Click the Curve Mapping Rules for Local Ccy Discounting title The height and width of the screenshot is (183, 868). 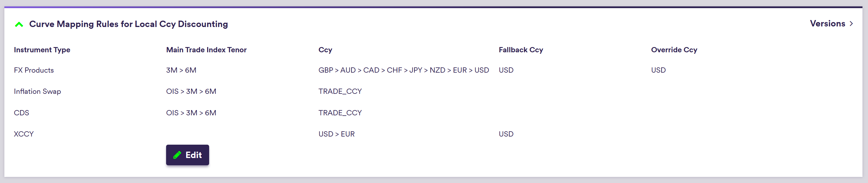click(x=128, y=24)
